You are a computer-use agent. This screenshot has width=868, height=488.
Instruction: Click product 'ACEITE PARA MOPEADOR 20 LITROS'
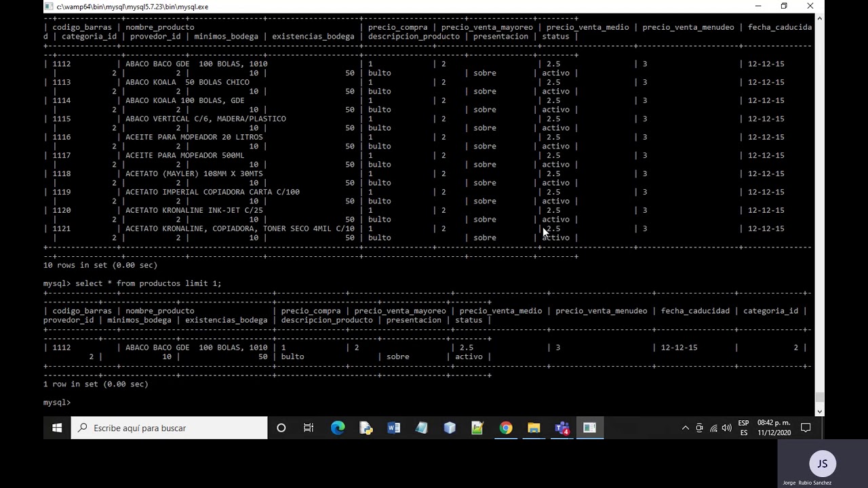click(x=194, y=137)
